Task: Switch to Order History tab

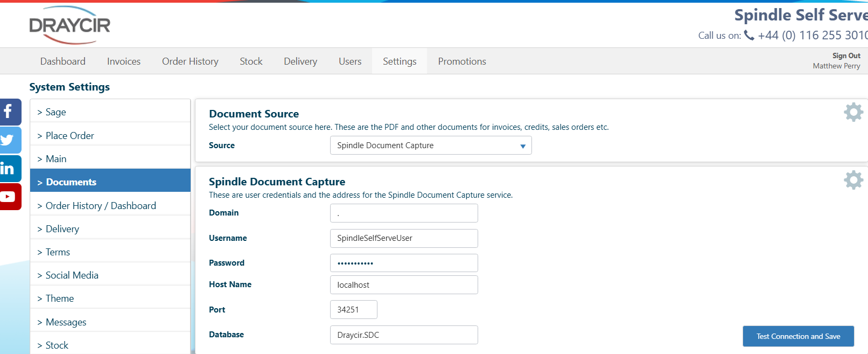Action: click(x=190, y=61)
